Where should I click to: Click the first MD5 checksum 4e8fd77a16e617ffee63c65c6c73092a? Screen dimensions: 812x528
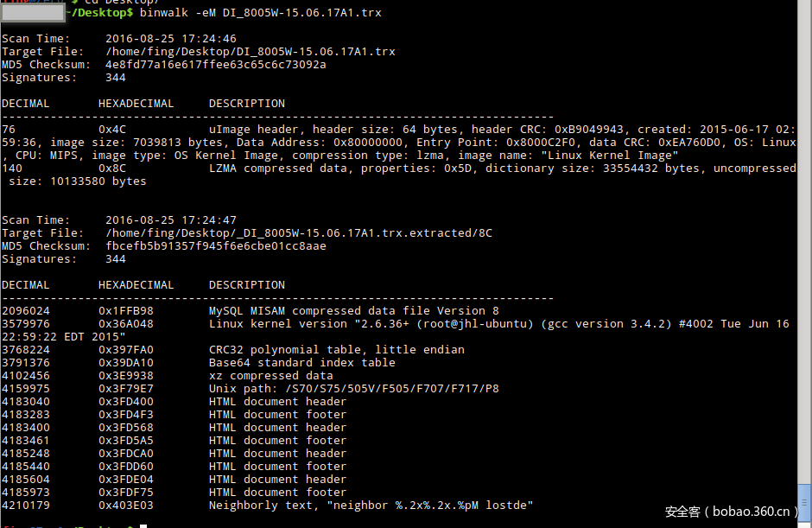pos(215,65)
